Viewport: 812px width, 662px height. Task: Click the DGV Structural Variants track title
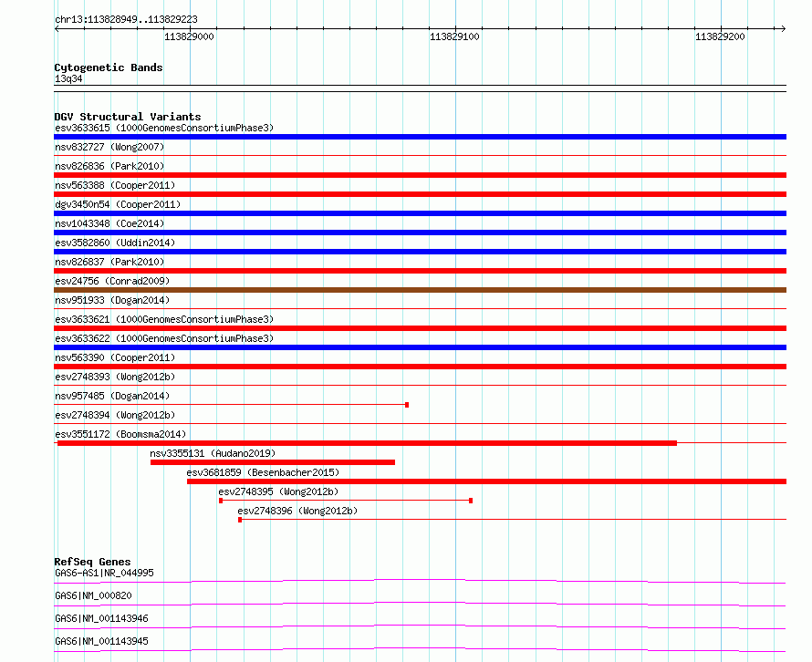coord(128,117)
